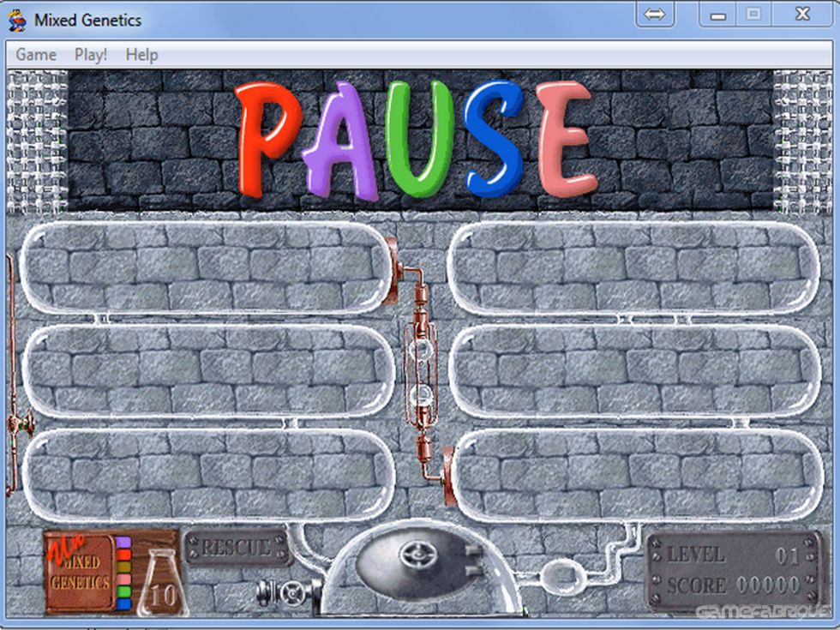This screenshot has height=630, width=840.
Task: Click the bottom-left glass tube chamber
Action: 207,475
